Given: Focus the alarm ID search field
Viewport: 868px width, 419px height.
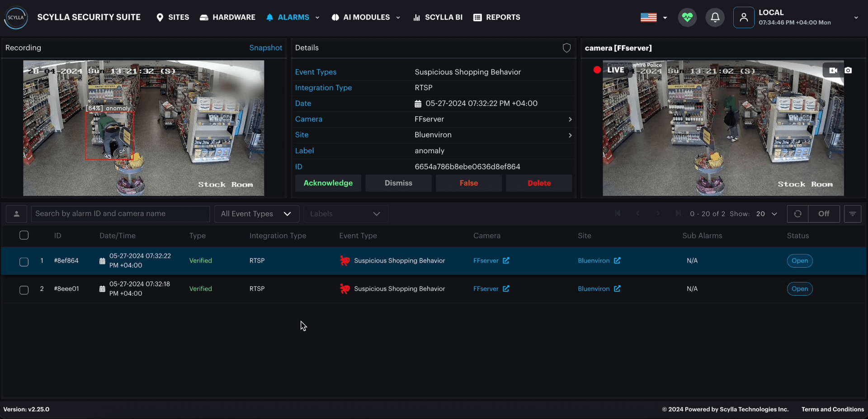Looking at the screenshot, I should (x=120, y=214).
